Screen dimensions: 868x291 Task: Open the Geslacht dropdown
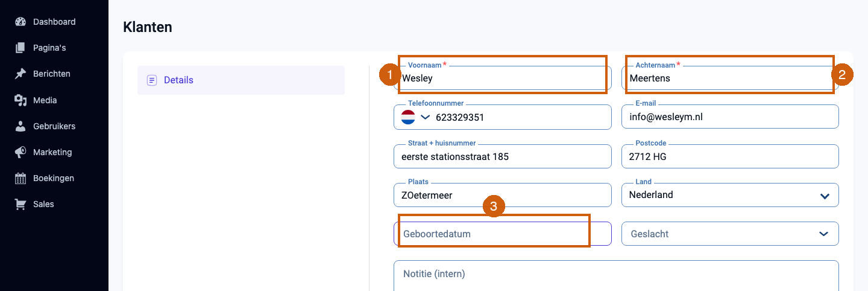point(730,234)
